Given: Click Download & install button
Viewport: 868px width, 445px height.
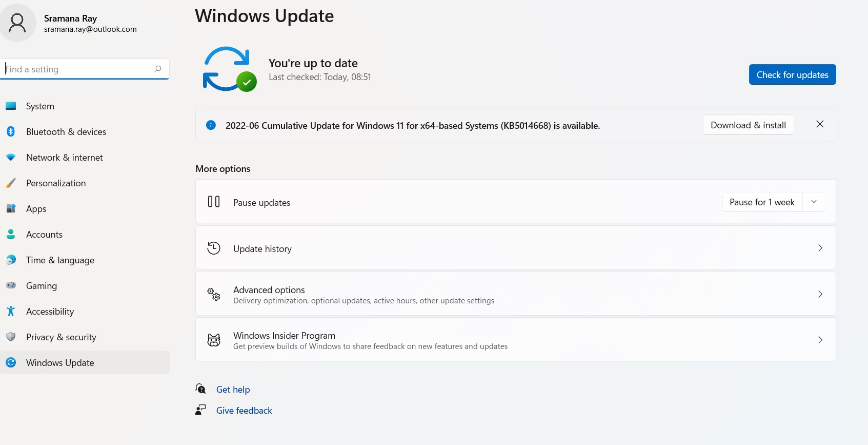Looking at the screenshot, I should tap(748, 125).
